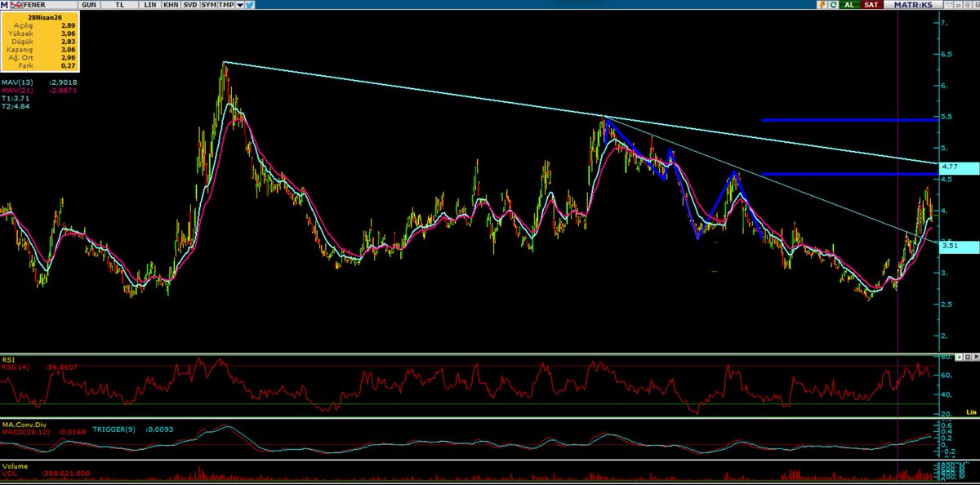Click the lightning bolt icon
Image resolution: width=980 pixels, height=485 pixels.
pos(822,5)
